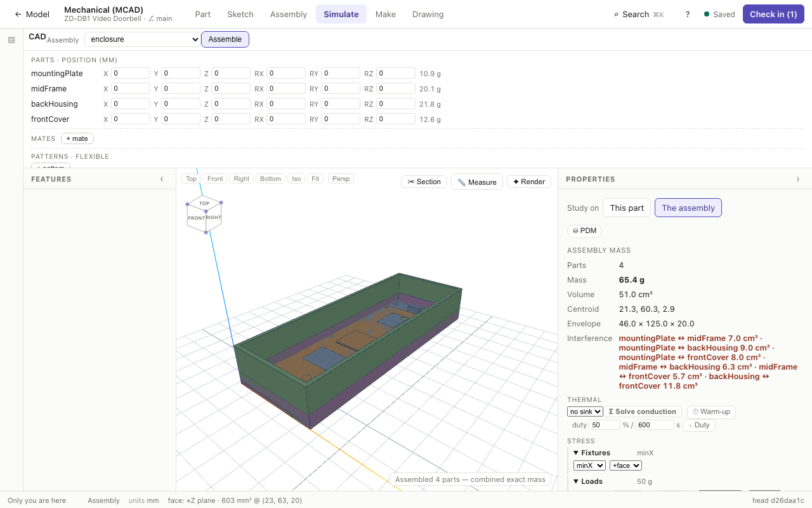
Task: Study on The assembly
Action: click(688, 208)
